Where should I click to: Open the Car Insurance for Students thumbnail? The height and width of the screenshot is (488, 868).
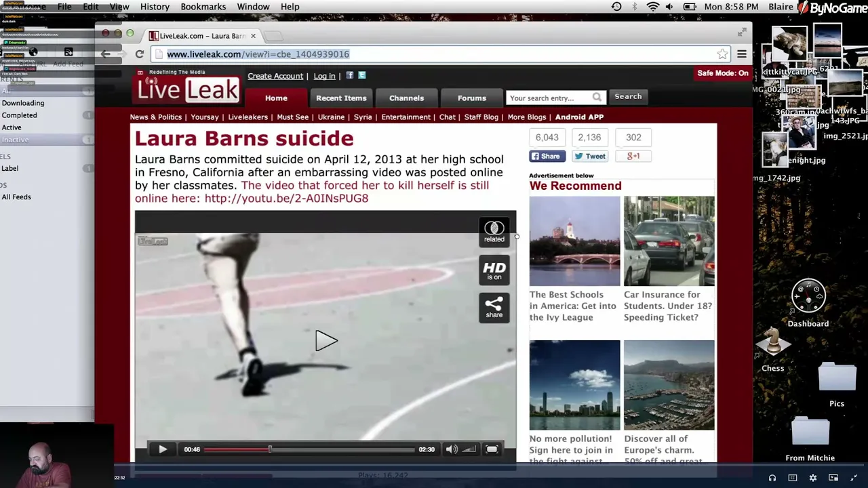[x=669, y=241]
